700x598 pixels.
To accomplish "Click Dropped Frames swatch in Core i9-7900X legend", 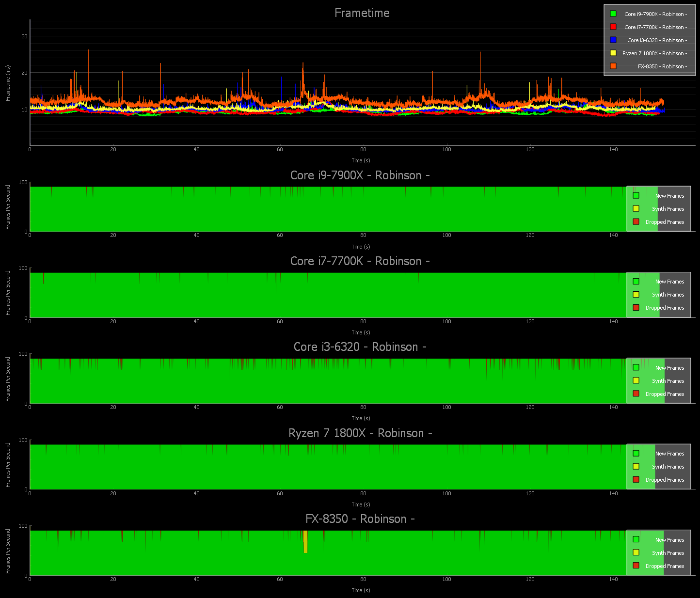I will (636, 221).
